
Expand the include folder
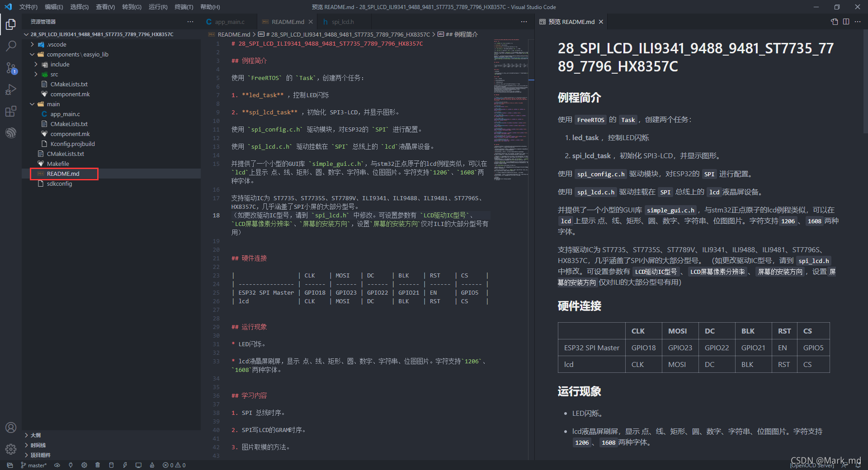click(111, 64)
